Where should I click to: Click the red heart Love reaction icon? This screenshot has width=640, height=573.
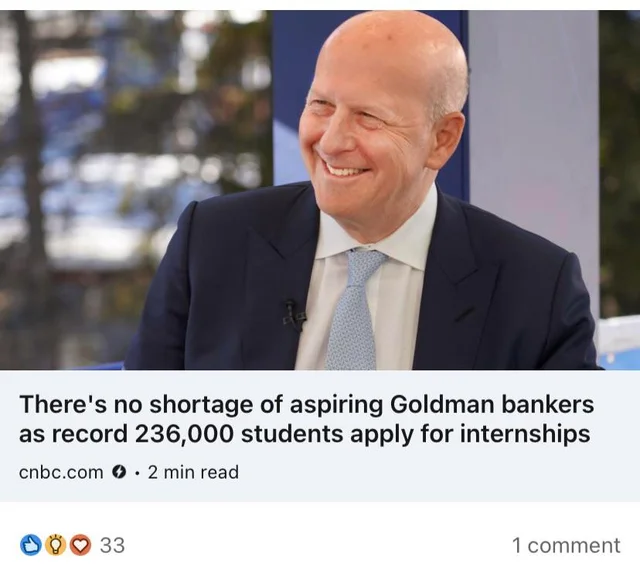[x=79, y=545]
